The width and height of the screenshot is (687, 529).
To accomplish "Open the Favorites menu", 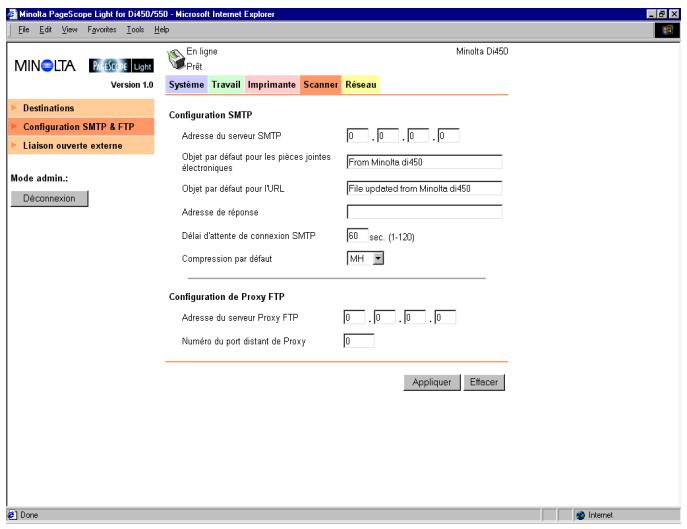I will [102, 30].
